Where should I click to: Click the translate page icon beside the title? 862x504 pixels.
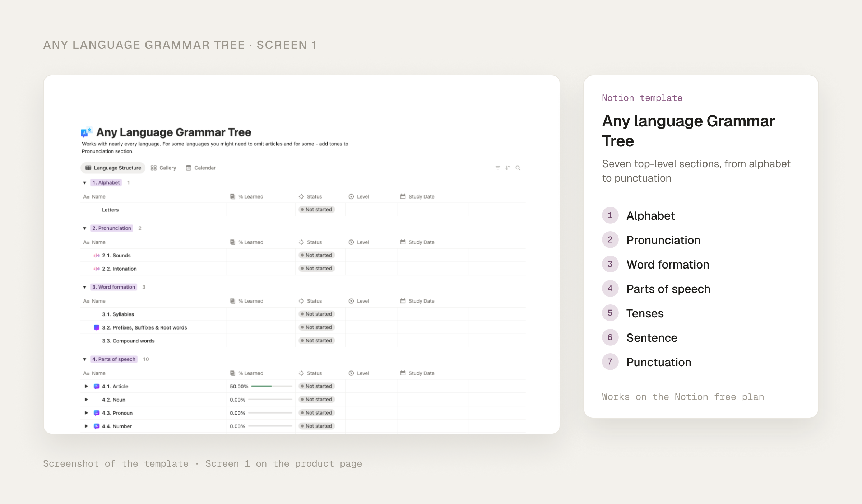pyautogui.click(x=87, y=132)
